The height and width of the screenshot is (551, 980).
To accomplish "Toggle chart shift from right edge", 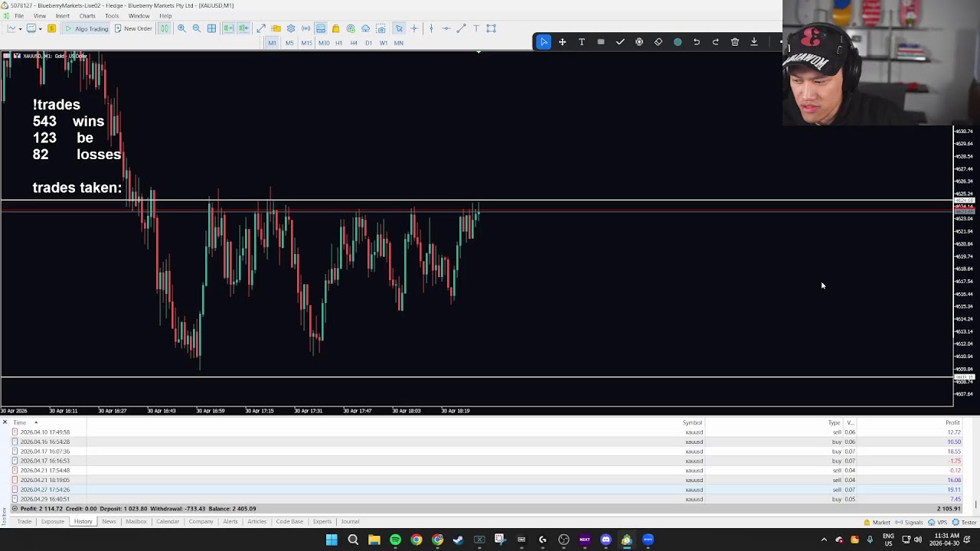I will tap(243, 28).
